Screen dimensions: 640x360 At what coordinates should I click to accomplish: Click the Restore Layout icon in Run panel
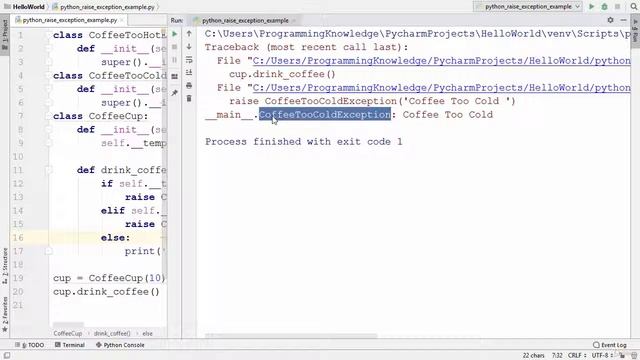point(175,76)
